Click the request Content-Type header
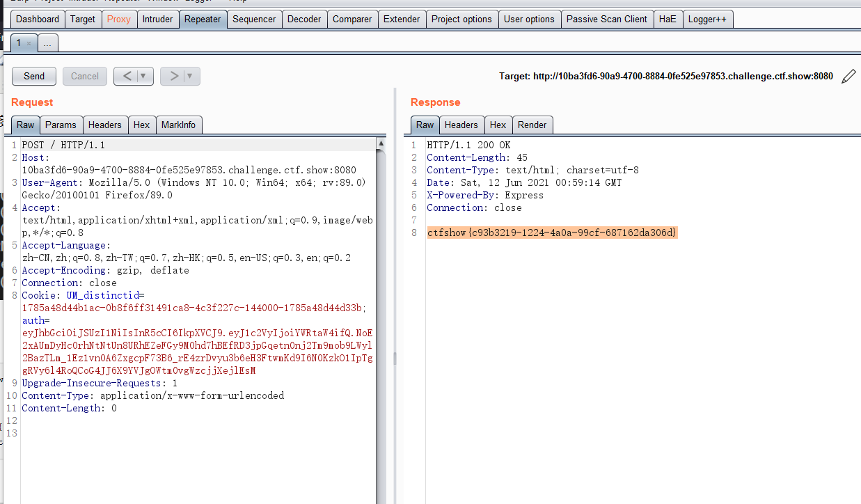This screenshot has width=861, height=504. [152, 395]
